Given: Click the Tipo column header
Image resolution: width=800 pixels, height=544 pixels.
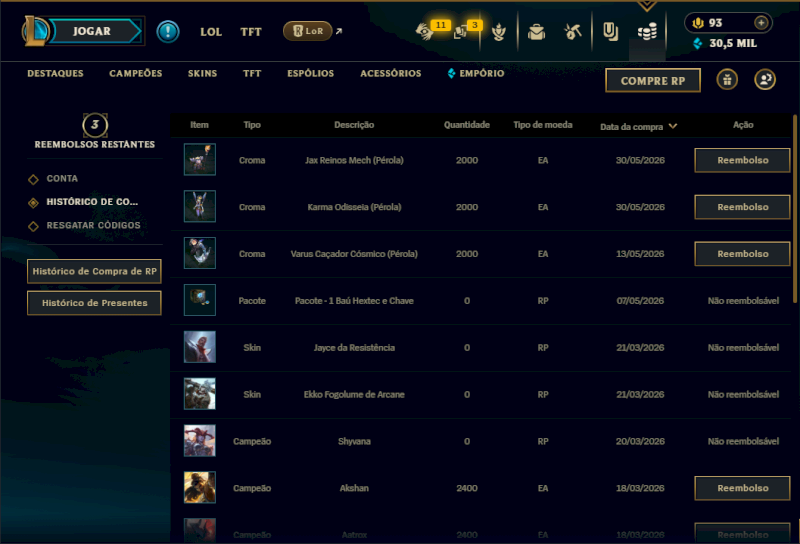Looking at the screenshot, I should (252, 125).
